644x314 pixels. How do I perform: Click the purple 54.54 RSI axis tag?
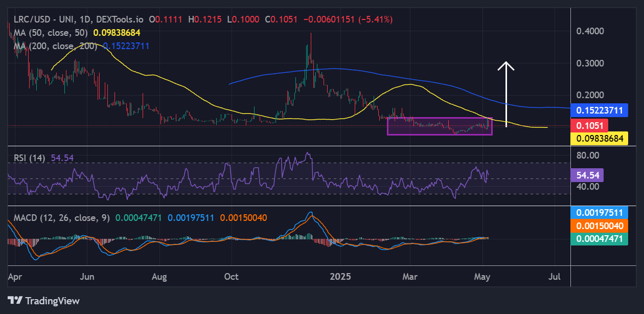point(587,175)
